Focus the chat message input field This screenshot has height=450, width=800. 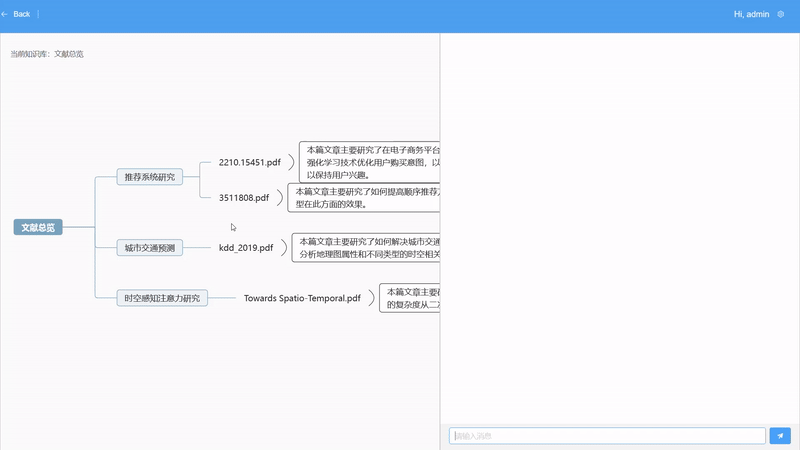[x=607, y=436]
